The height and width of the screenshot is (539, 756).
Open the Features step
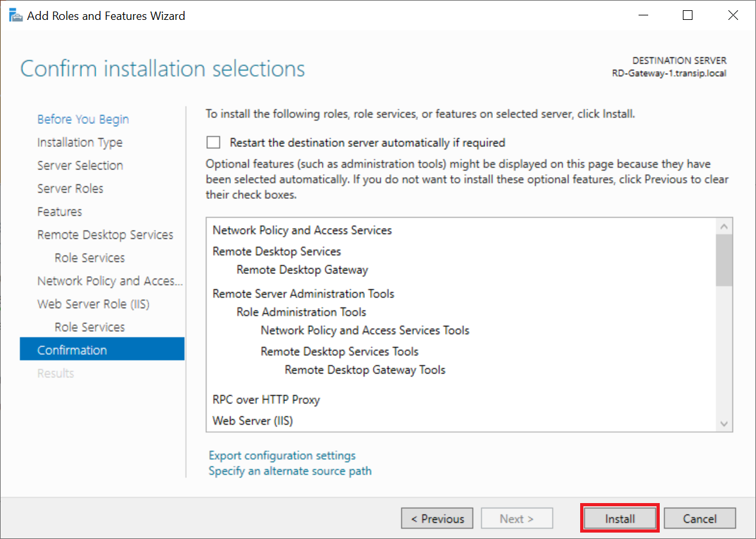[60, 212]
